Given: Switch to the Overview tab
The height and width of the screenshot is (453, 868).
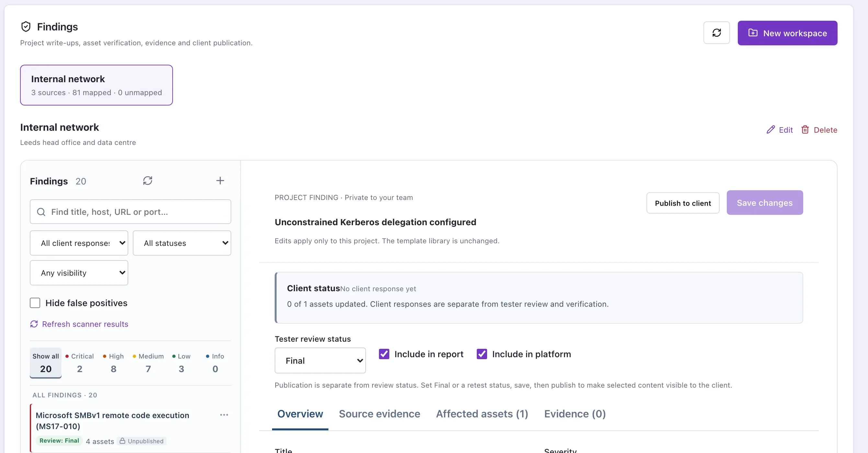Looking at the screenshot, I should click(300, 414).
